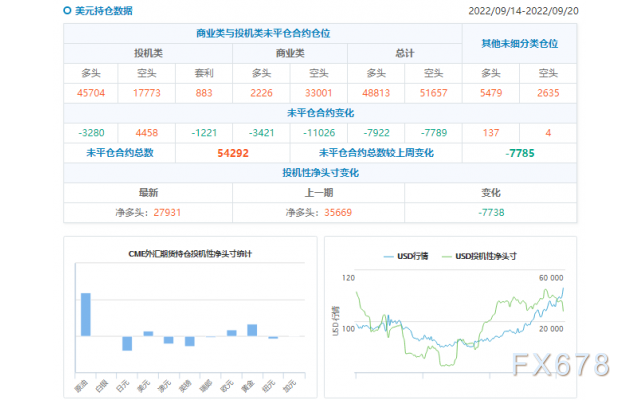Select the latest net long value 27931
This screenshot has width=640, height=400.
point(167,213)
